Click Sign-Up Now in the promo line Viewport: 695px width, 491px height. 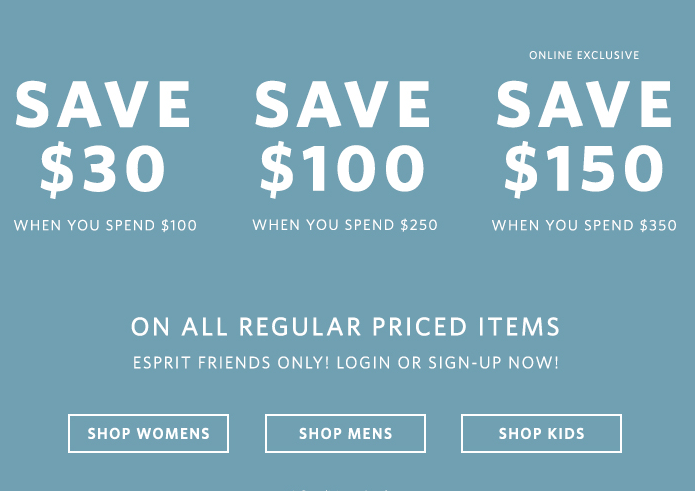(493, 363)
